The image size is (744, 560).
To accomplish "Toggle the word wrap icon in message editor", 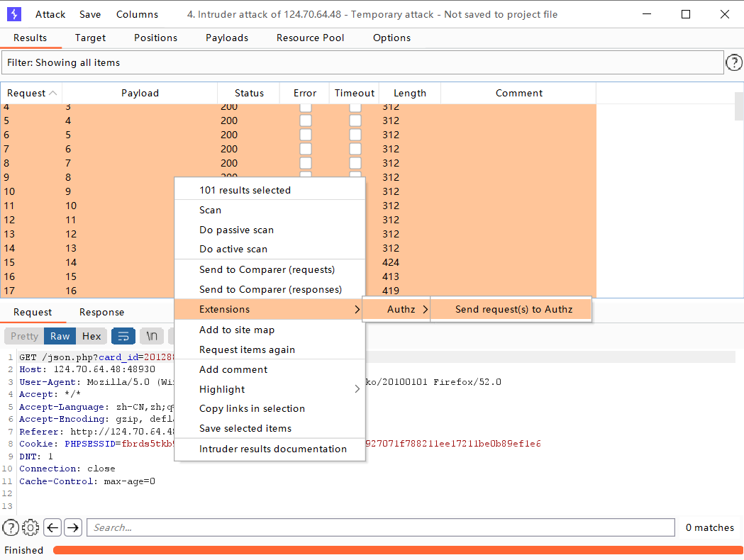I will (x=123, y=336).
